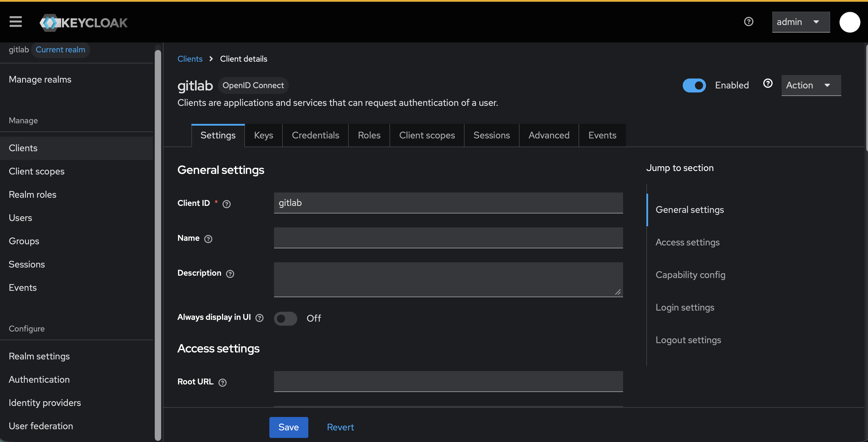Click help icon next to Enabled toggle

(768, 83)
